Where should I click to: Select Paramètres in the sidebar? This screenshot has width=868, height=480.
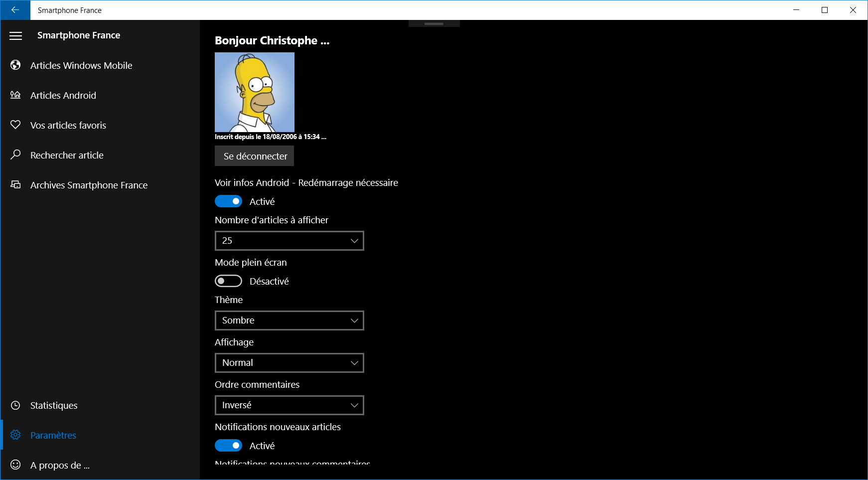click(x=100, y=435)
